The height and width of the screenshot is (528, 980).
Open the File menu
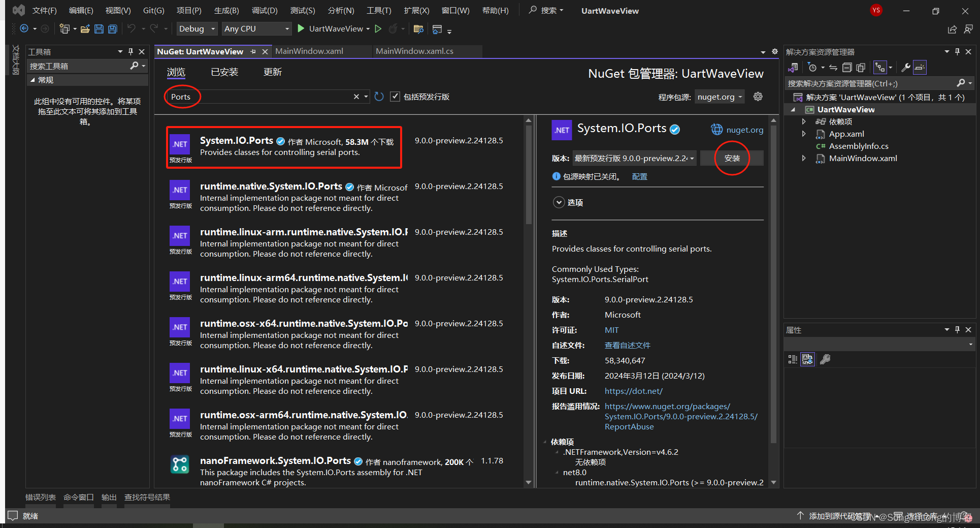click(x=44, y=10)
